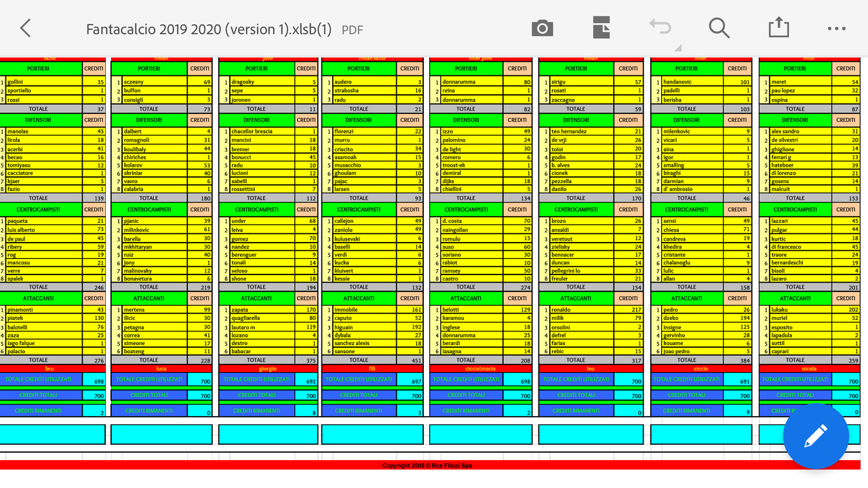This screenshot has height=488, width=868.
Task: Select the Copyright 2009 Rcs Filopi Spa footer
Action: point(427,466)
